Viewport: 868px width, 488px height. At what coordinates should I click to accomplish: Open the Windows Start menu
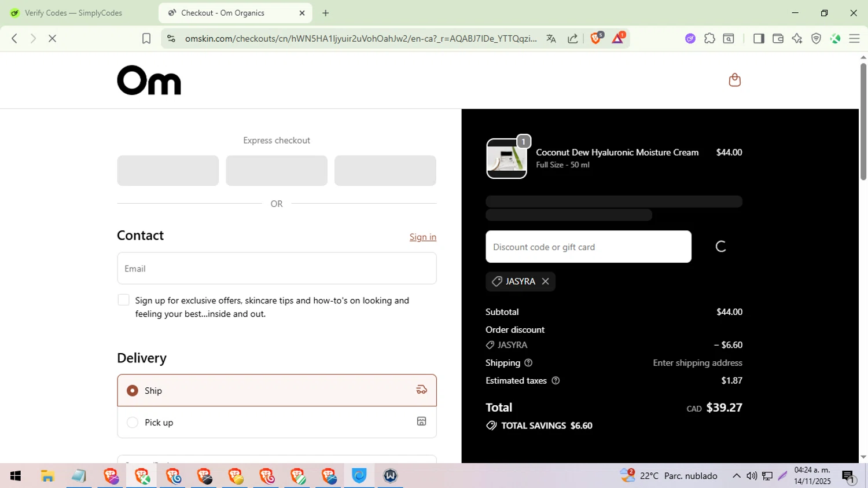[16, 476]
